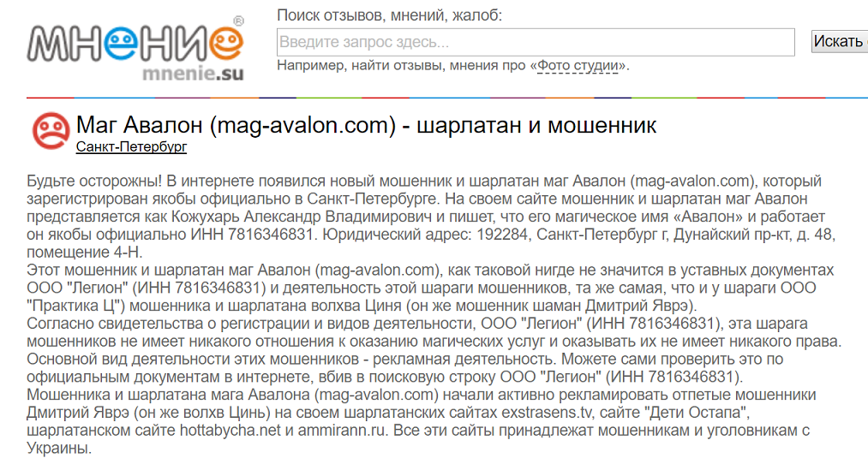Click the text Кожухарь Александр Владимирович
The height and width of the screenshot is (458, 868).
(301, 217)
